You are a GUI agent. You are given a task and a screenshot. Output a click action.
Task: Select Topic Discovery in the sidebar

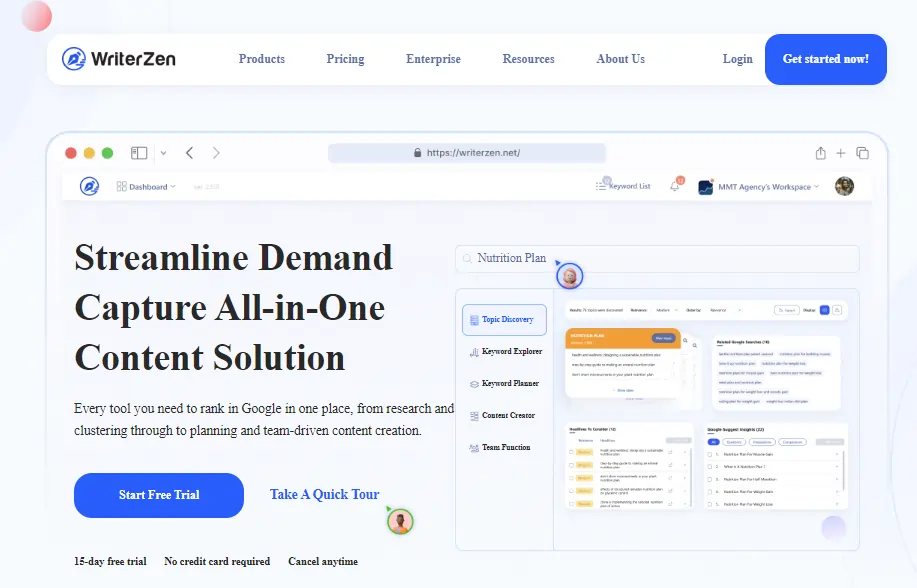503,319
